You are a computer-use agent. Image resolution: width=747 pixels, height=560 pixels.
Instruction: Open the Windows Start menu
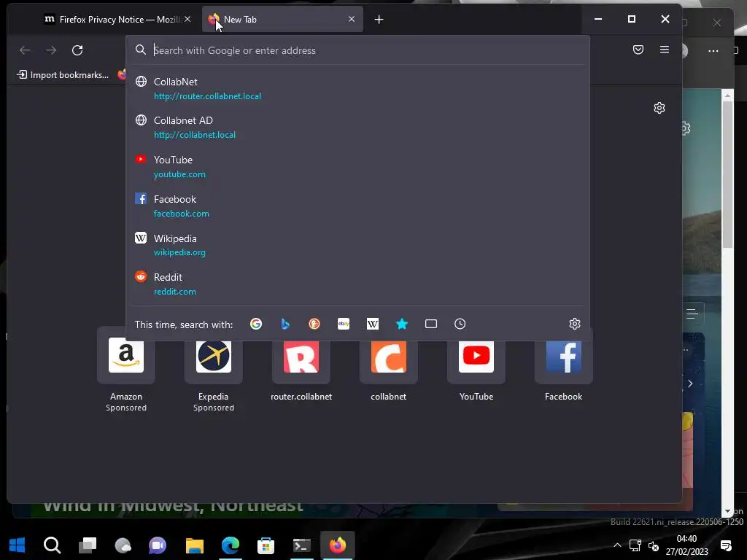(x=18, y=545)
